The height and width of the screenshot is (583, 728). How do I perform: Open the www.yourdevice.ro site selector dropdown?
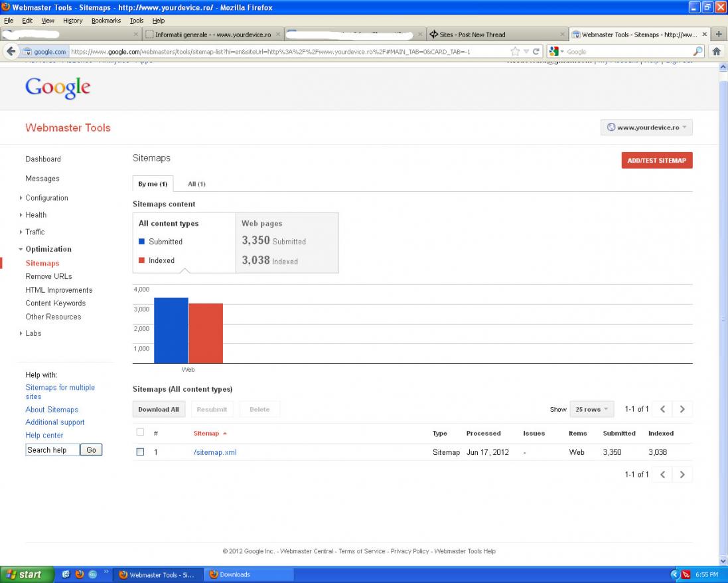(646, 127)
